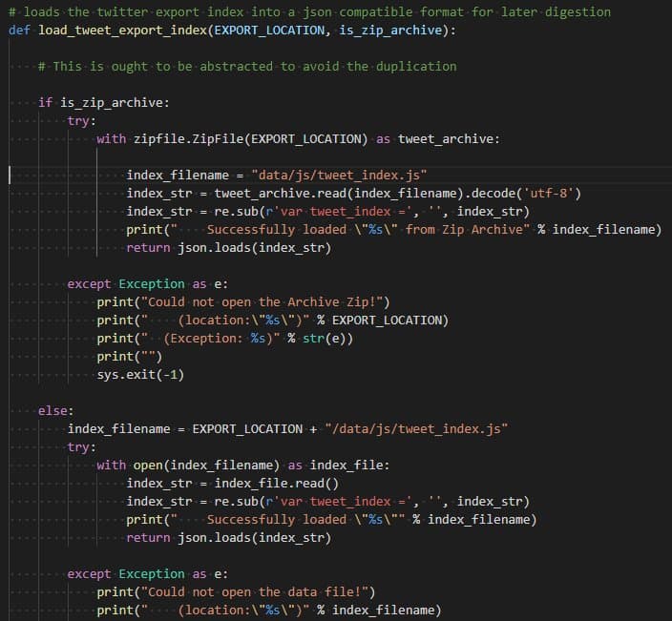Click the 'ought to be abstracted' comment
The width and height of the screenshot is (672, 621).
[248, 67]
